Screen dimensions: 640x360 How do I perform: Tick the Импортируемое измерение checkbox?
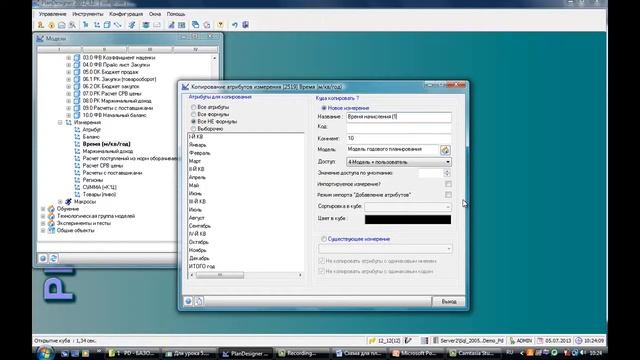point(448,184)
